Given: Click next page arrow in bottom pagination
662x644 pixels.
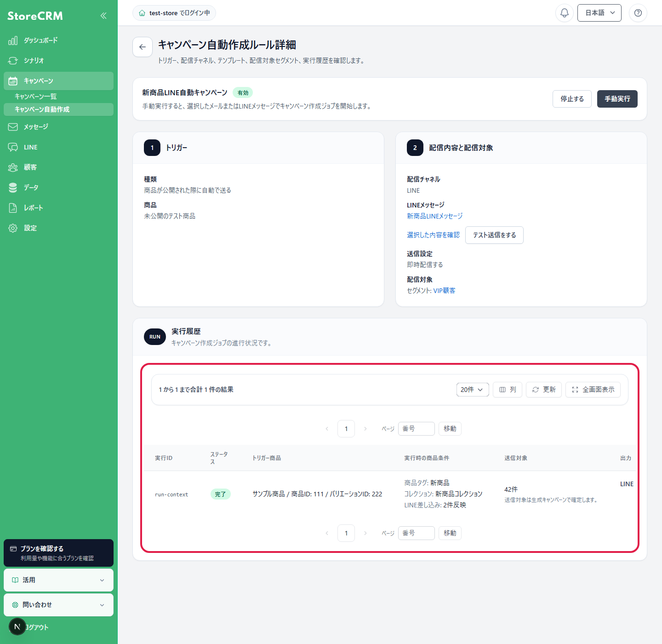Looking at the screenshot, I should (x=365, y=533).
